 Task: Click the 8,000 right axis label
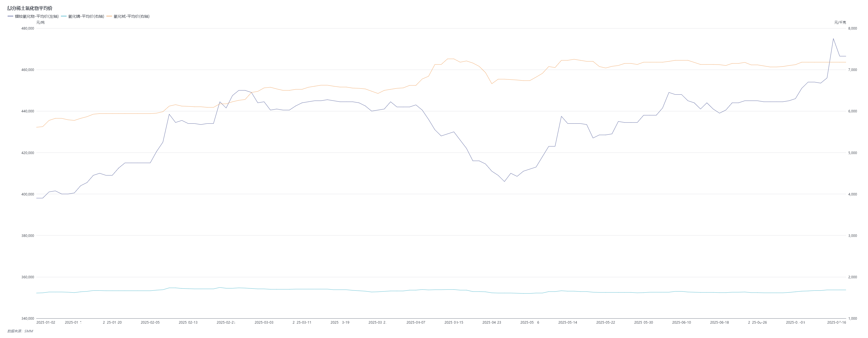[853, 28]
